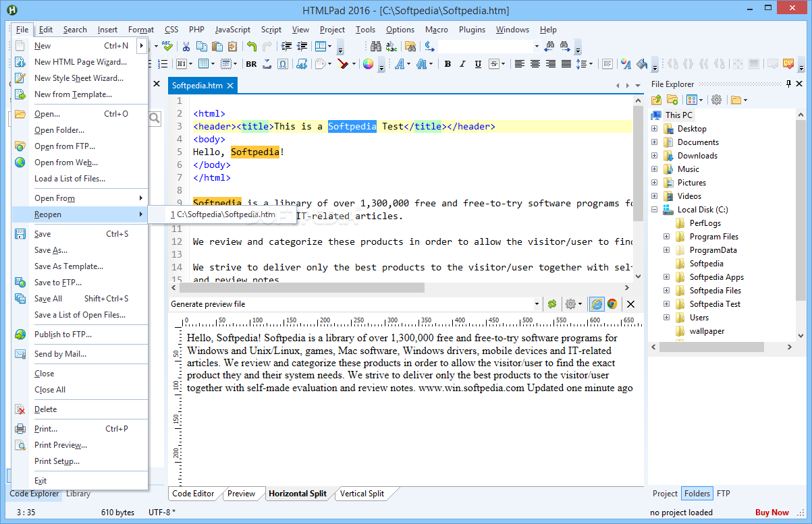Close the Softpedia.htm document tab
The height and width of the screenshot is (524, 812).
[229, 86]
